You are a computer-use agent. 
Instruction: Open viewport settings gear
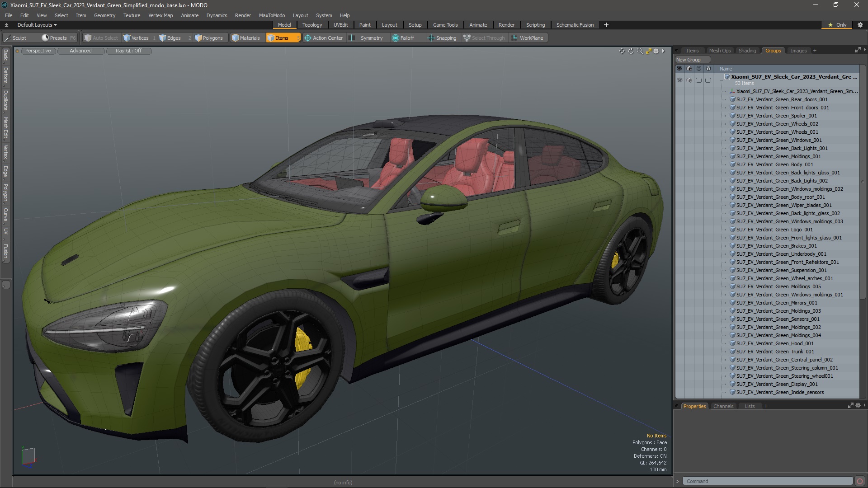(656, 51)
